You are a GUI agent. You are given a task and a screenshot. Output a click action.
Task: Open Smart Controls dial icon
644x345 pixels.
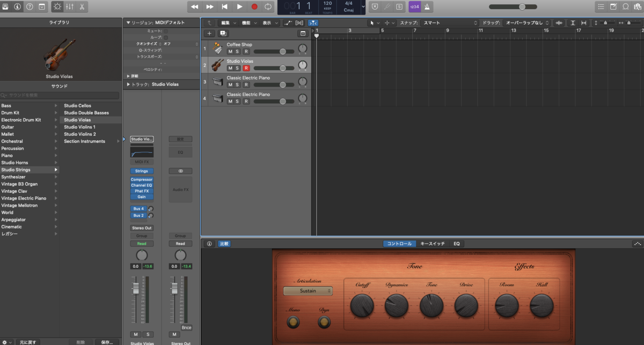[57, 6]
